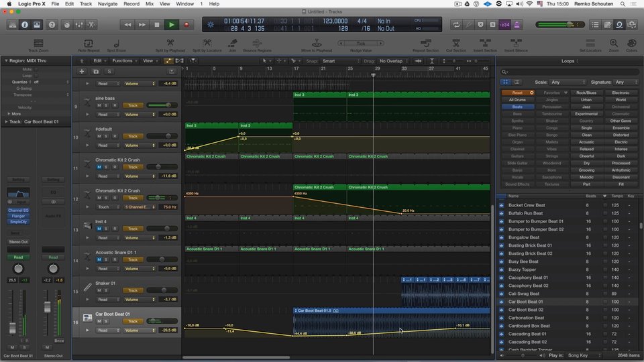644x362 pixels.
Task: Mute the sine bass track
Action: pyautogui.click(x=99, y=105)
